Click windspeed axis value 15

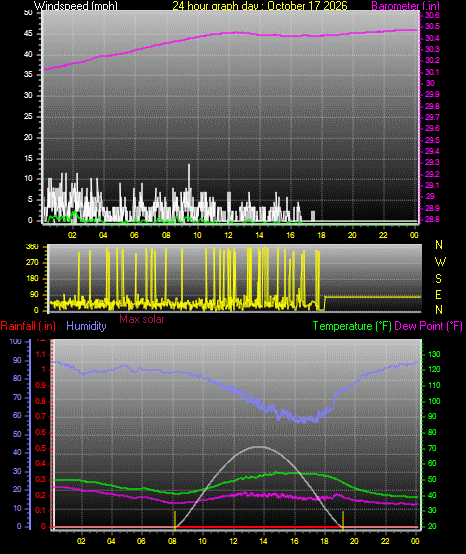(28, 158)
